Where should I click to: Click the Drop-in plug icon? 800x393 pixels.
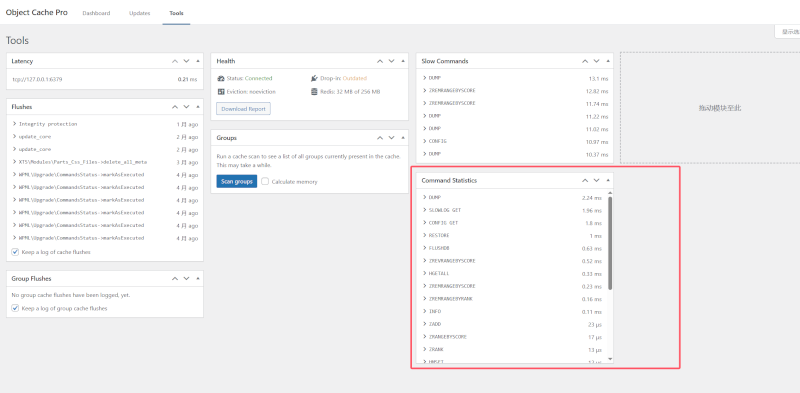coord(314,79)
